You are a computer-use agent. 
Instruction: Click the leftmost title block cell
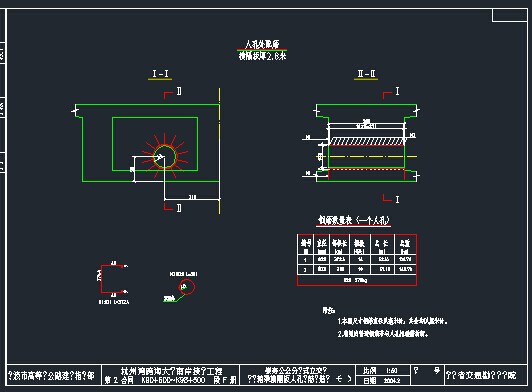53,375
